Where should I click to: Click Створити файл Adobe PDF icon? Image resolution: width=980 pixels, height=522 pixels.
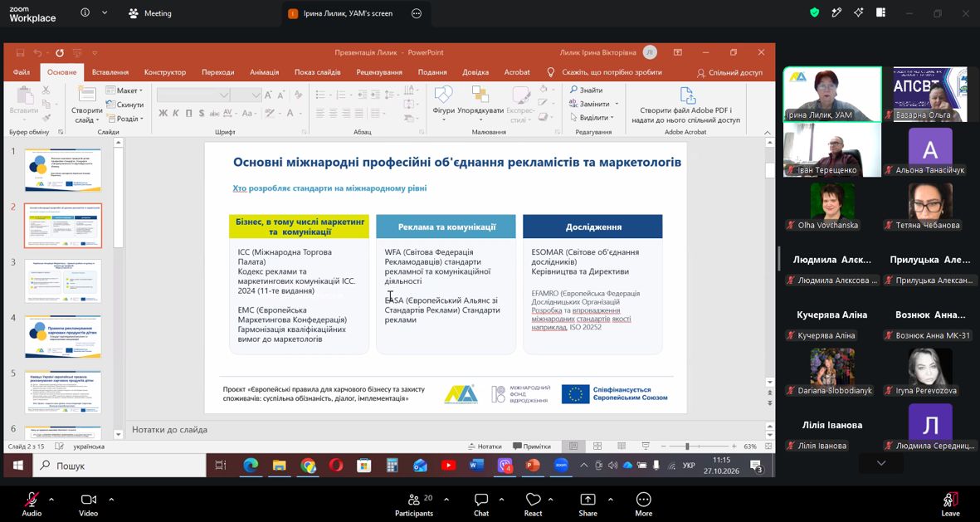(x=686, y=105)
